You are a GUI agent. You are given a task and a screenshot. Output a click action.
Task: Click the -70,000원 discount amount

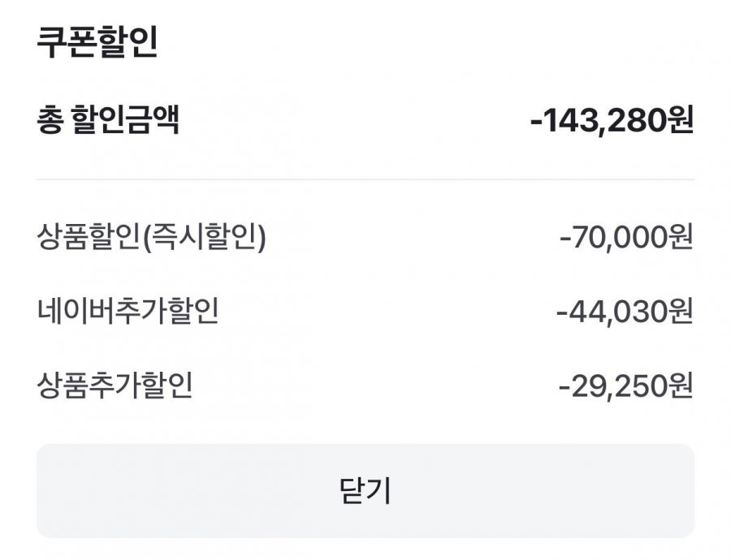pyautogui.click(x=626, y=239)
